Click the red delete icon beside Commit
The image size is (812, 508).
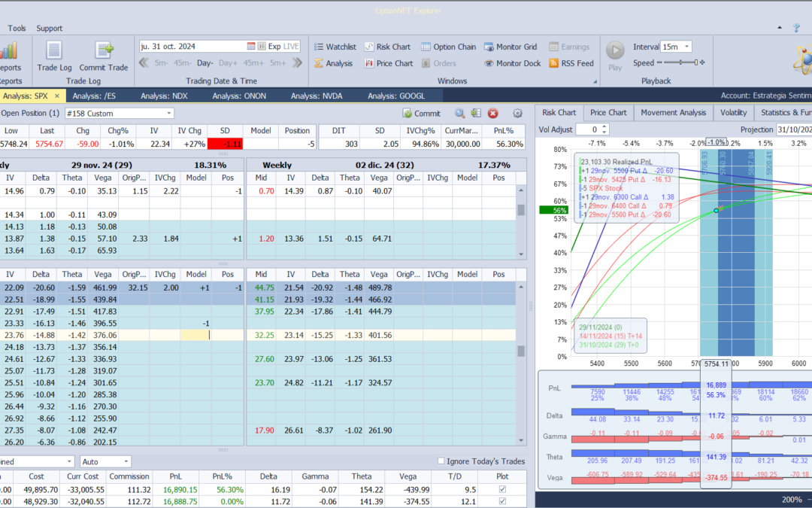(493, 114)
